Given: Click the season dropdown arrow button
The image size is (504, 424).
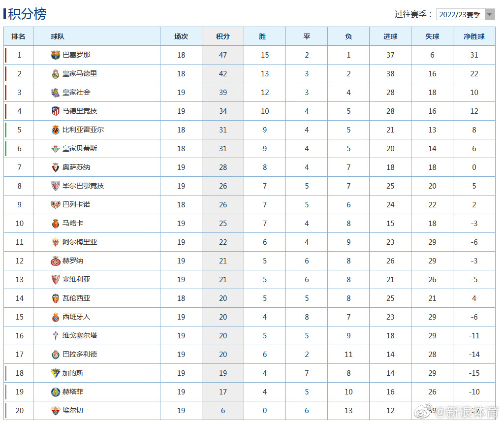Looking at the screenshot, I should 489,15.
